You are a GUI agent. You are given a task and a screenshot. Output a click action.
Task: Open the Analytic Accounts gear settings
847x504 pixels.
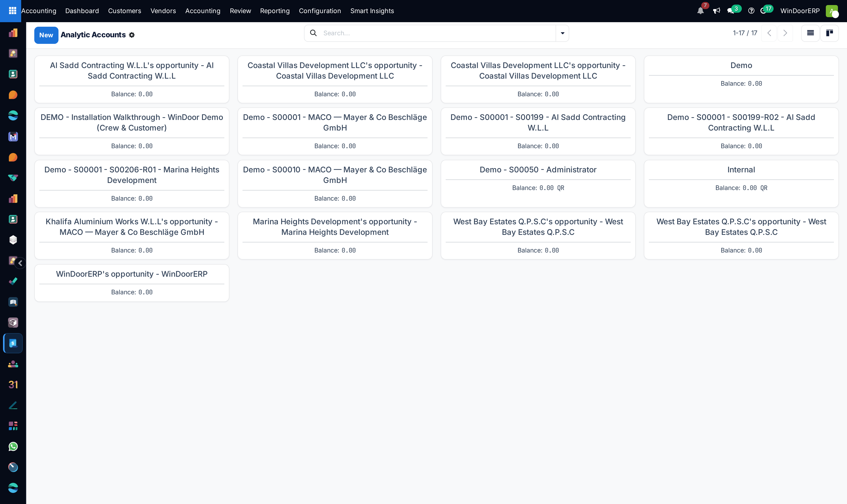click(x=132, y=35)
